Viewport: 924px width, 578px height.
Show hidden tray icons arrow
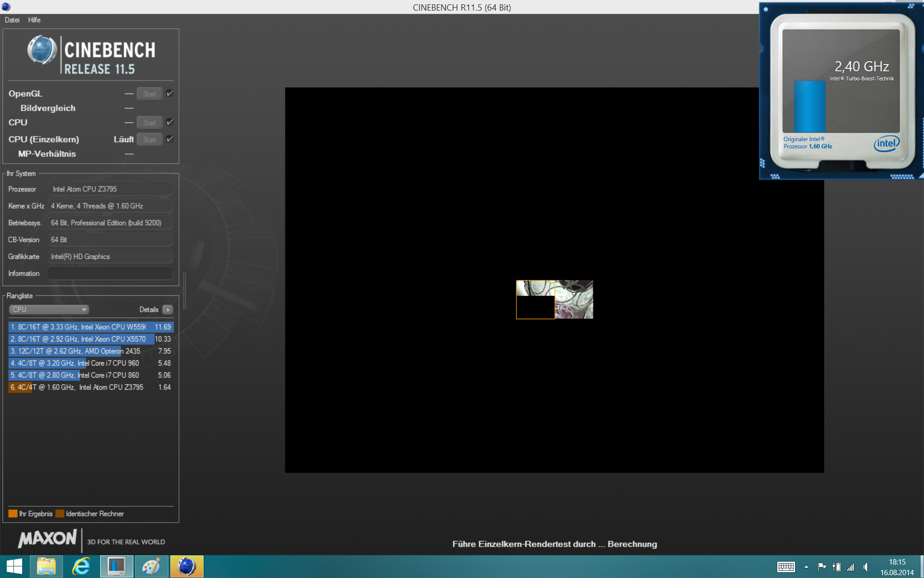806,567
